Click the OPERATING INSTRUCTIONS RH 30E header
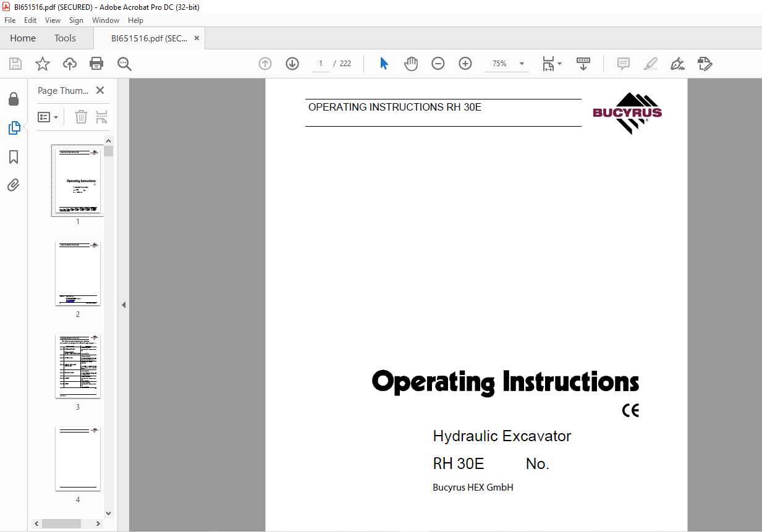Image resolution: width=762 pixels, height=532 pixels. 395,108
